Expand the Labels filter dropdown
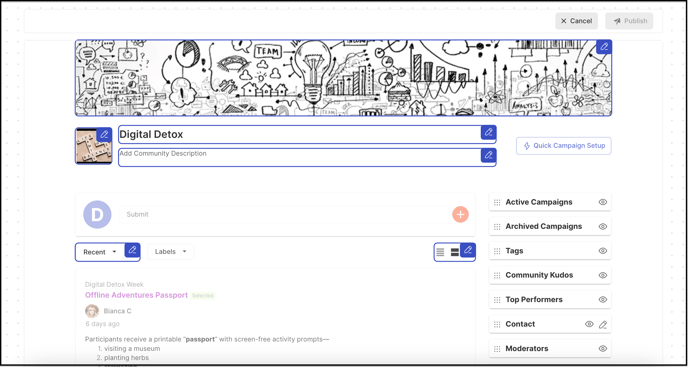Viewport: 688px width, 367px height. click(x=171, y=252)
